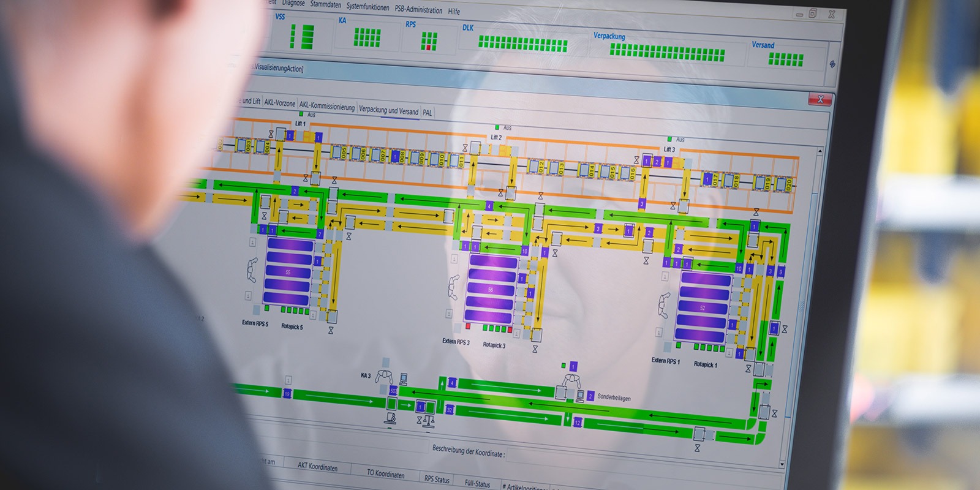Click the Rotapick 1 label
The width and height of the screenshot is (980, 490).
pos(706,364)
